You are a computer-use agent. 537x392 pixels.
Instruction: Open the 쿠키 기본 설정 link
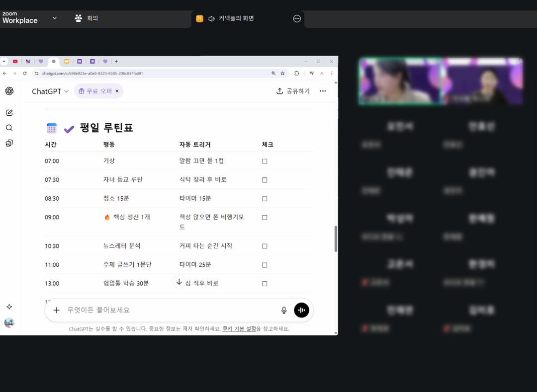[x=239, y=328]
